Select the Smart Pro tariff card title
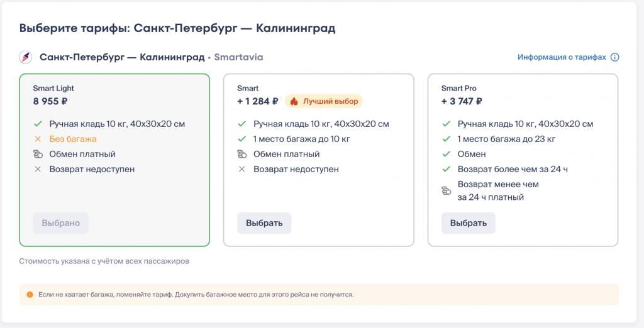 [x=459, y=89]
